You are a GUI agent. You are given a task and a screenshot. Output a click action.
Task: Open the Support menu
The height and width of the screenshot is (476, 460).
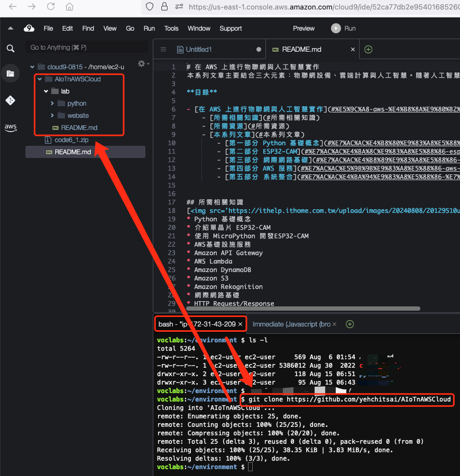231,28
